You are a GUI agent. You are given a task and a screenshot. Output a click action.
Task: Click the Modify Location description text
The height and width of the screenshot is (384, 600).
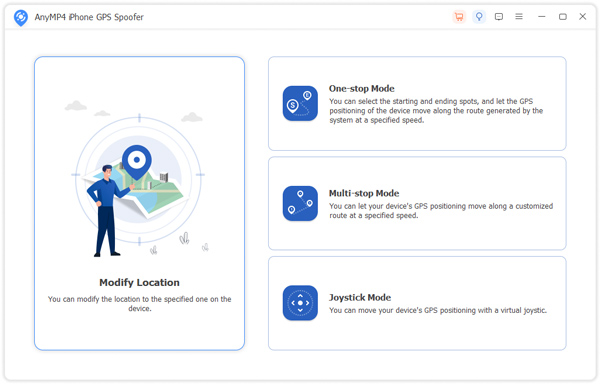[x=139, y=304]
